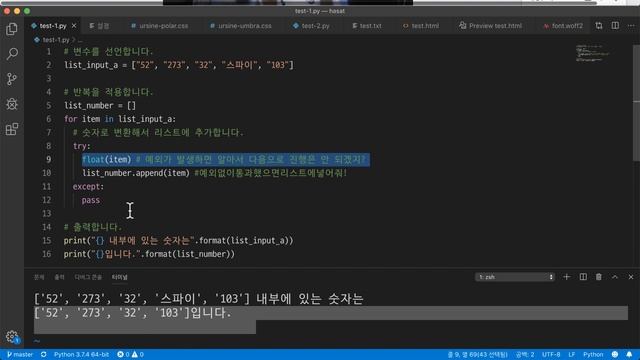
Task: Click the feedback smiley icon
Action: coord(615,354)
